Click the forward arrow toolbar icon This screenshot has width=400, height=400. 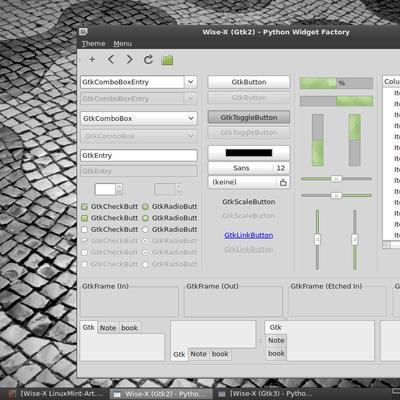coord(129,60)
